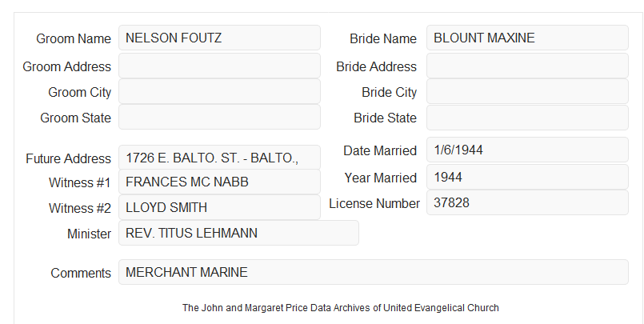Click the Groom Name label

point(74,38)
